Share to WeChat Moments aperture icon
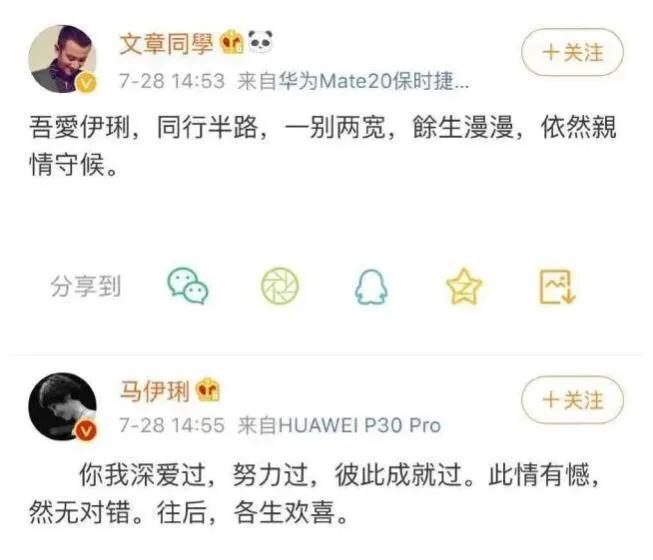This screenshot has height=560, width=653. 280,286
